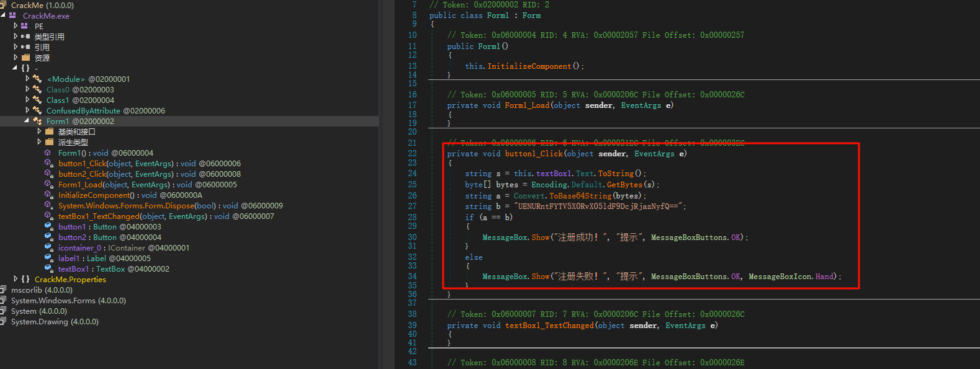Click the ConfusedByAttribute class icon
Viewport: 980px width, 369px height.
pos(37,110)
